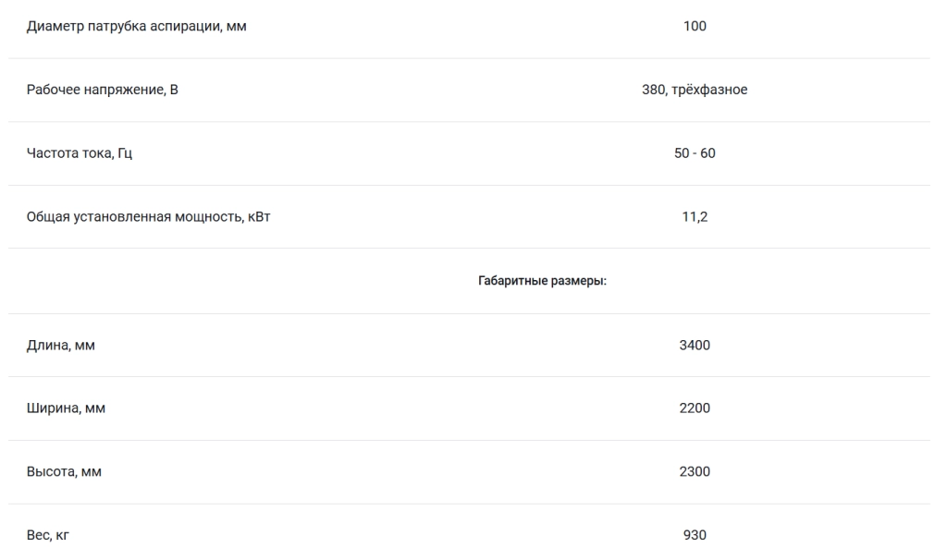Click the 'Ширина, мм' label
947x560 pixels.
coord(66,408)
